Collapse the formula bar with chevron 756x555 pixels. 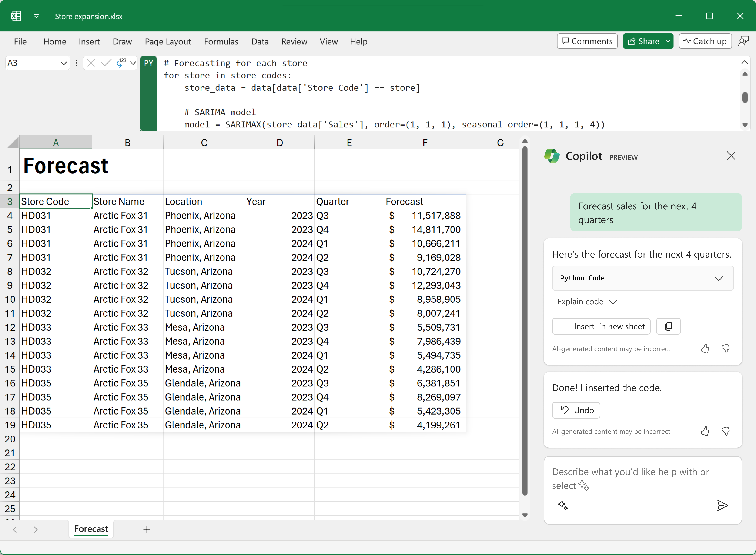[x=745, y=62]
